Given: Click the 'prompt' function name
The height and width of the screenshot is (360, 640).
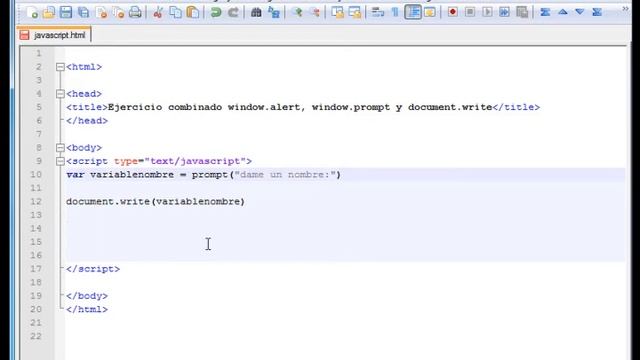Looking at the screenshot, I should click(210, 175).
